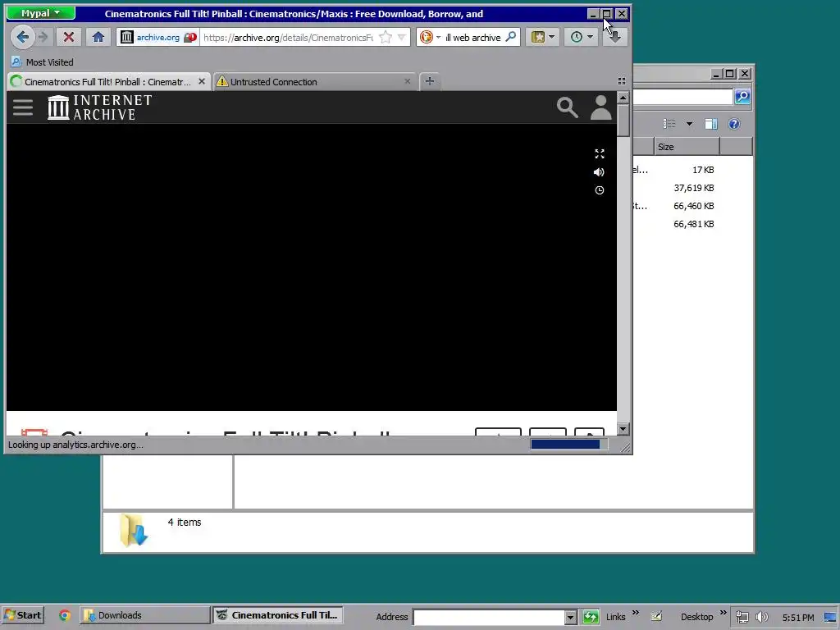The width and height of the screenshot is (840, 630).
Task: Click the archive.org site identity icon
Action: coord(126,37)
